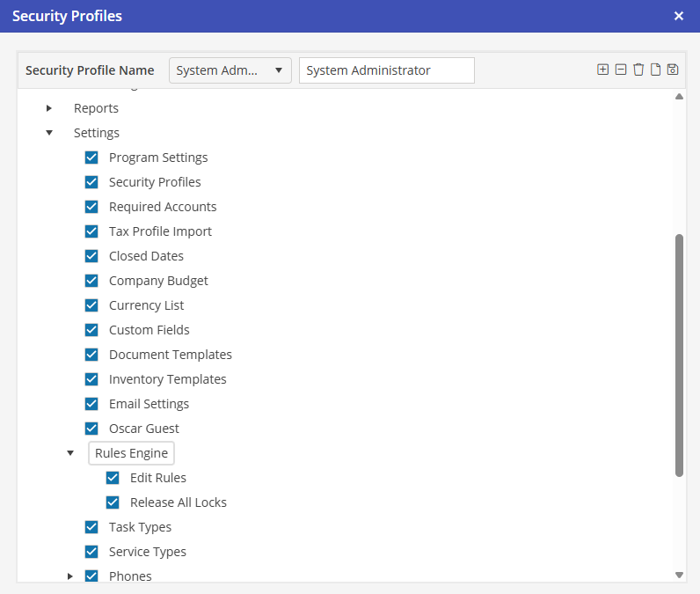This screenshot has width=700, height=594.
Task: Open the Security Profile Name dropdown
Action: pos(230,70)
